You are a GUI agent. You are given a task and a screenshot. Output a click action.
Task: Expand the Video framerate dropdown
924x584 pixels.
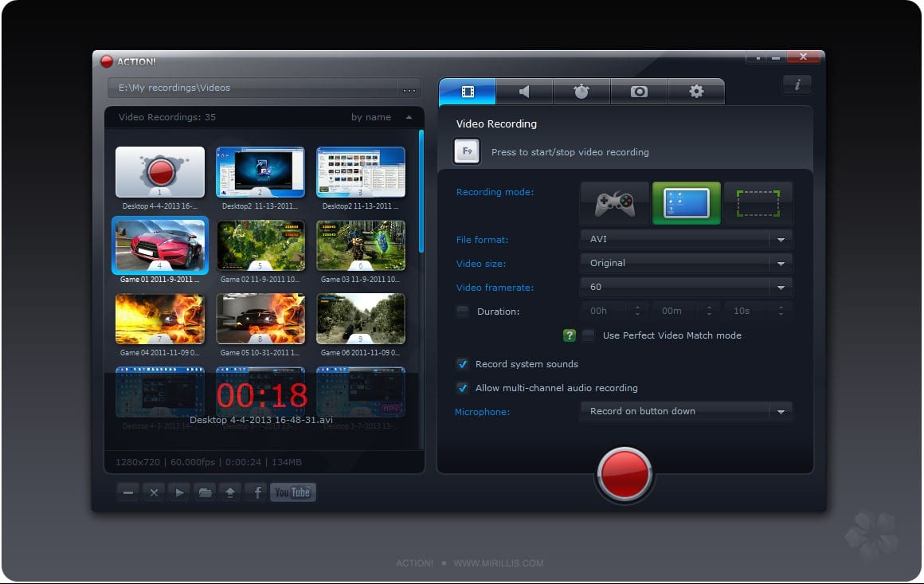coord(686,287)
